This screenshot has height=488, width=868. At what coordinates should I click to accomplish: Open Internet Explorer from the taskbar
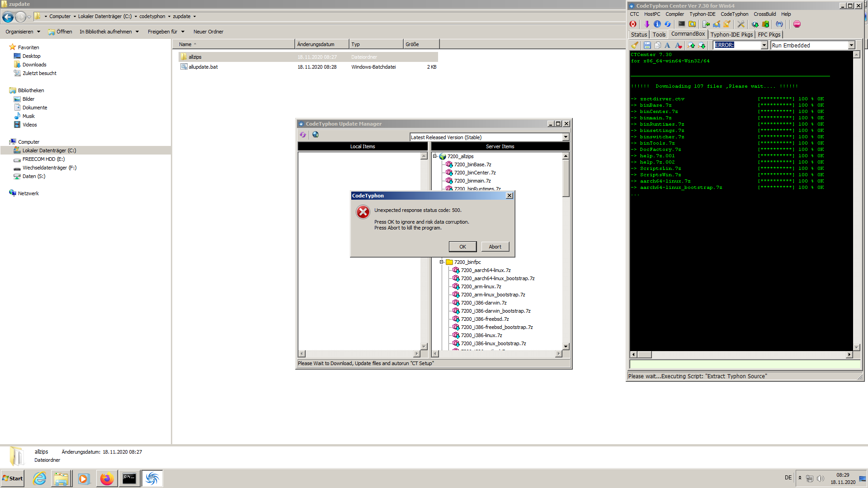coord(40,479)
